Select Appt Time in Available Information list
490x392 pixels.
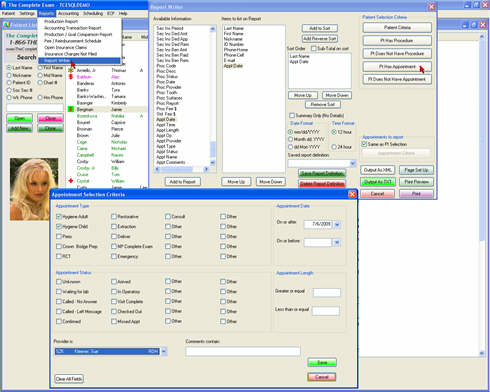coord(166,125)
